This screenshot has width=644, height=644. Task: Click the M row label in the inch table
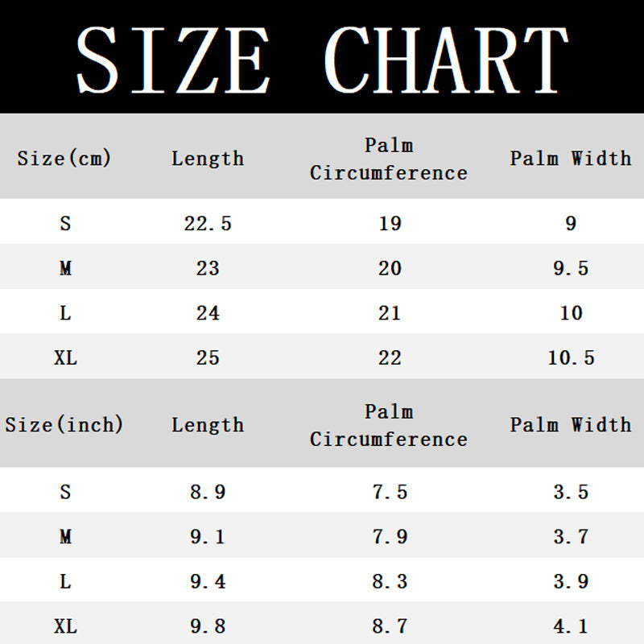point(65,536)
